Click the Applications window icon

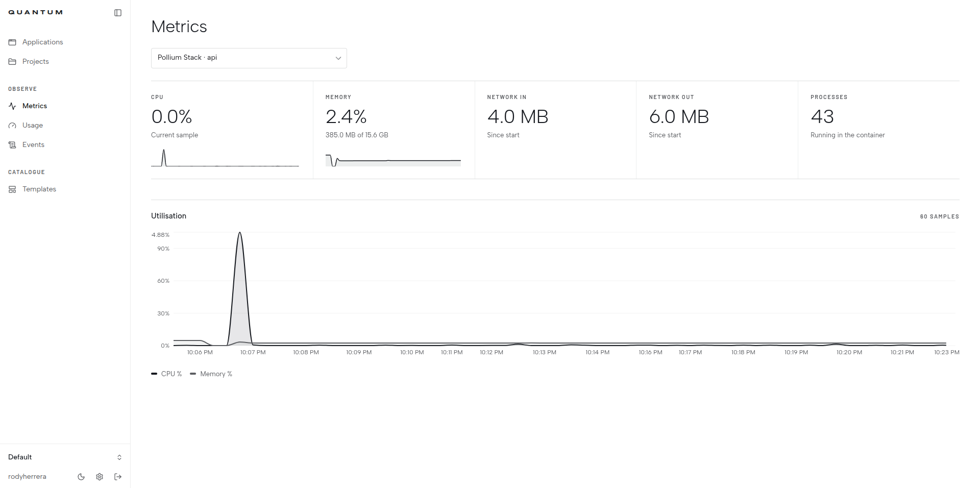point(12,42)
